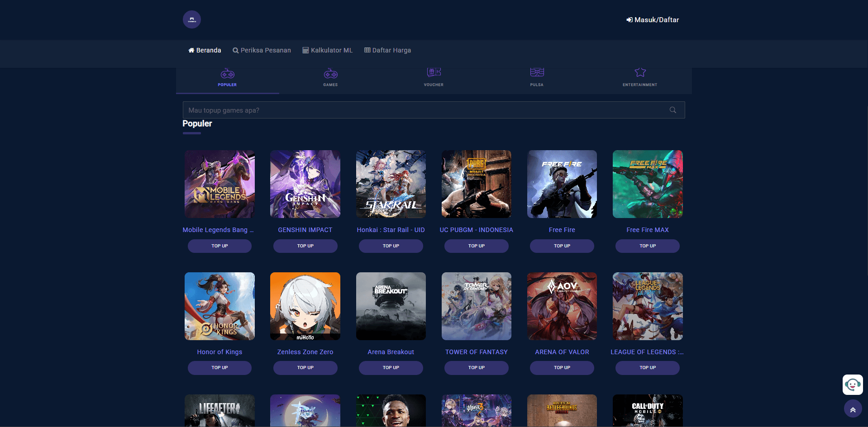Viewport: 868px width, 427px height.
Task: Click the 'Mobile Legends Bang ...' title link
Action: [218, 230]
